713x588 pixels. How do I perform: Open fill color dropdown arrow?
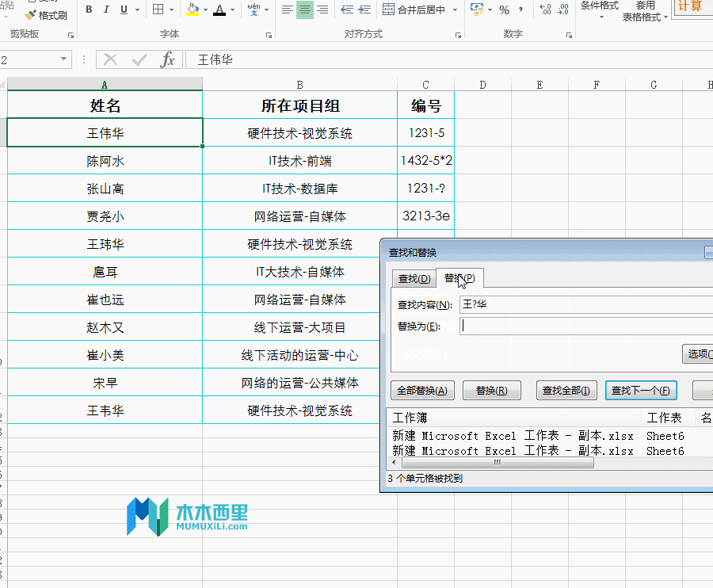(205, 10)
